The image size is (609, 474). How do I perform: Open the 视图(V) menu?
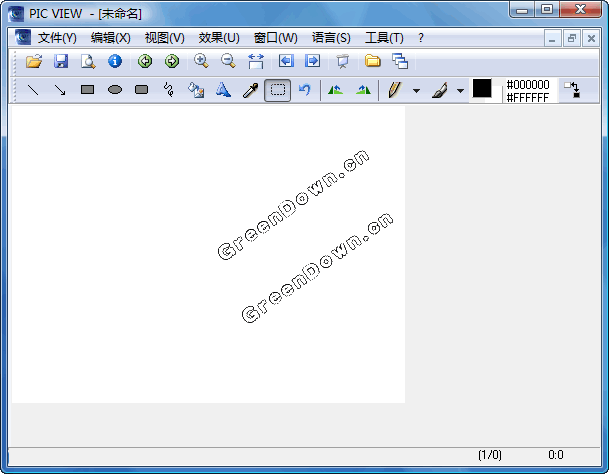click(165, 38)
